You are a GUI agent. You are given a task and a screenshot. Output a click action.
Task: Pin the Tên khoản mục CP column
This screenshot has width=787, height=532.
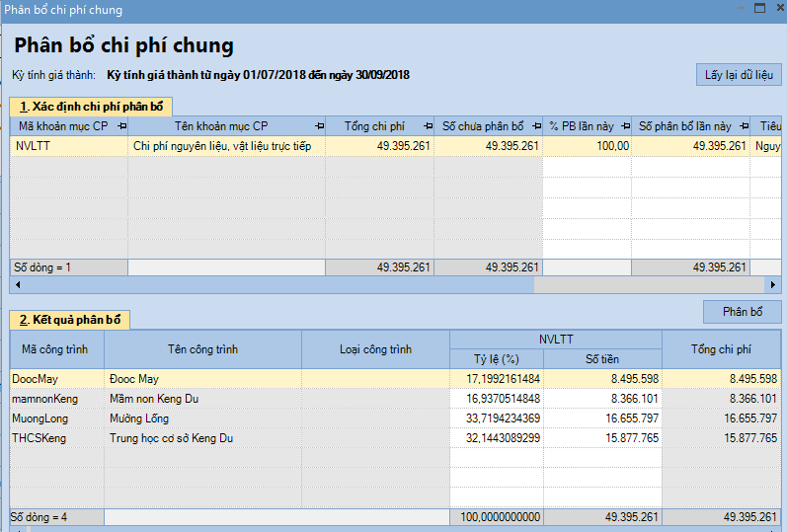(x=319, y=126)
